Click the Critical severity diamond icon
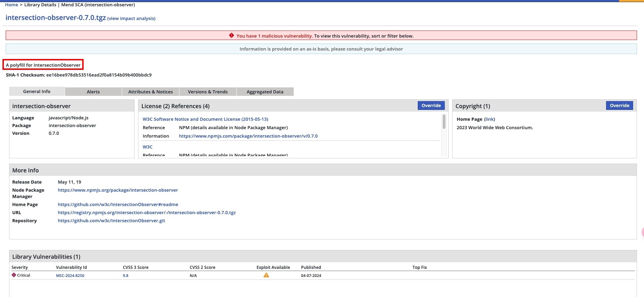The image size is (644, 297). click(x=14, y=275)
